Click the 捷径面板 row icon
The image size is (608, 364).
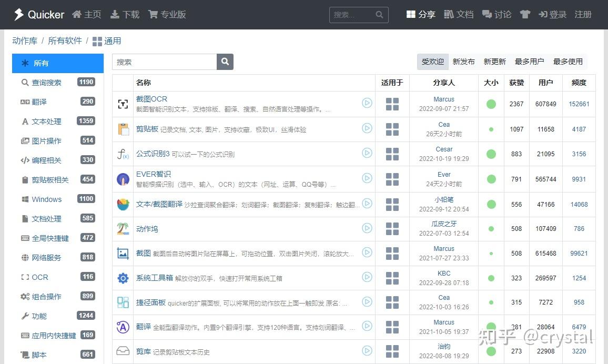(123, 302)
